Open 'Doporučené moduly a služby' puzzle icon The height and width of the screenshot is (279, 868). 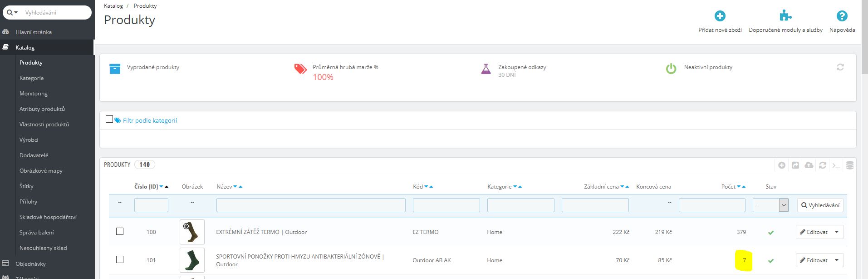click(x=785, y=16)
